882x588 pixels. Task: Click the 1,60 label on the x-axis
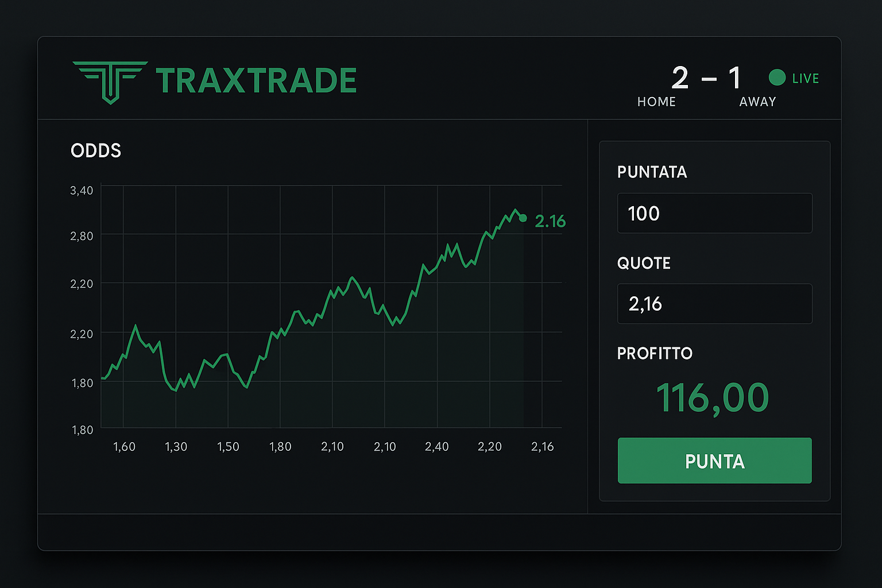tap(125, 446)
